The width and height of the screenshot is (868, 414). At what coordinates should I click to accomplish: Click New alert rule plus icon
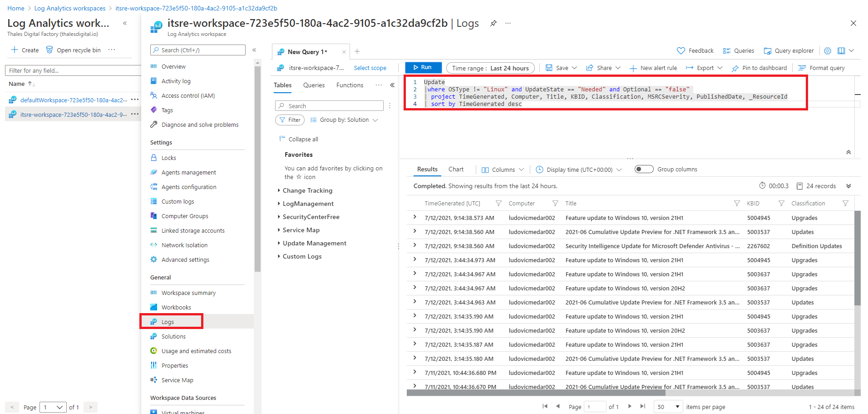(633, 68)
